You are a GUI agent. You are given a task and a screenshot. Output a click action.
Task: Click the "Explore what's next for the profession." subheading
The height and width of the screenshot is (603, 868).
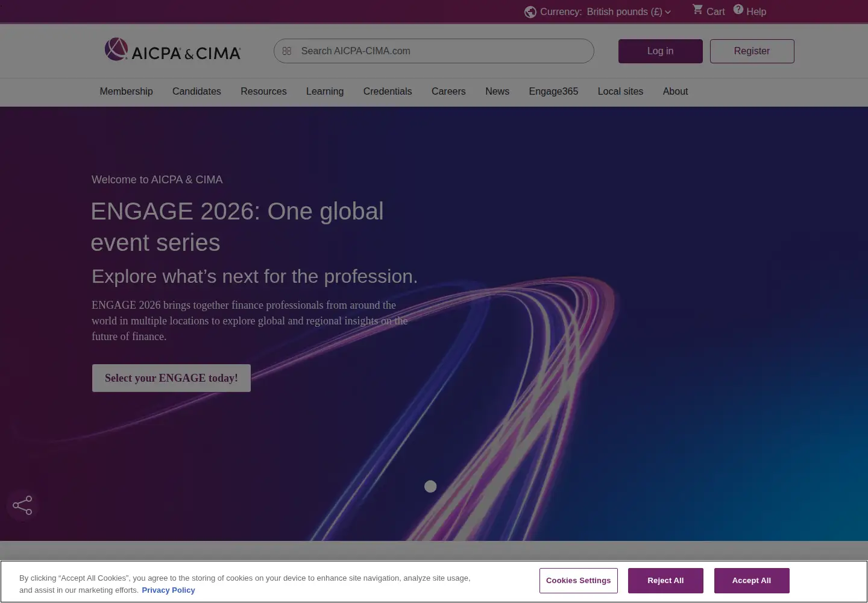[254, 276]
